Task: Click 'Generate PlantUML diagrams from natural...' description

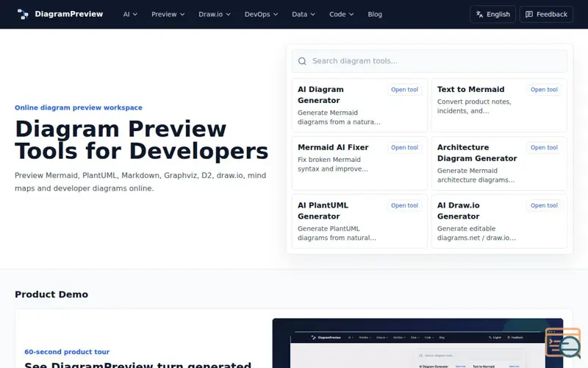Action: (x=337, y=233)
